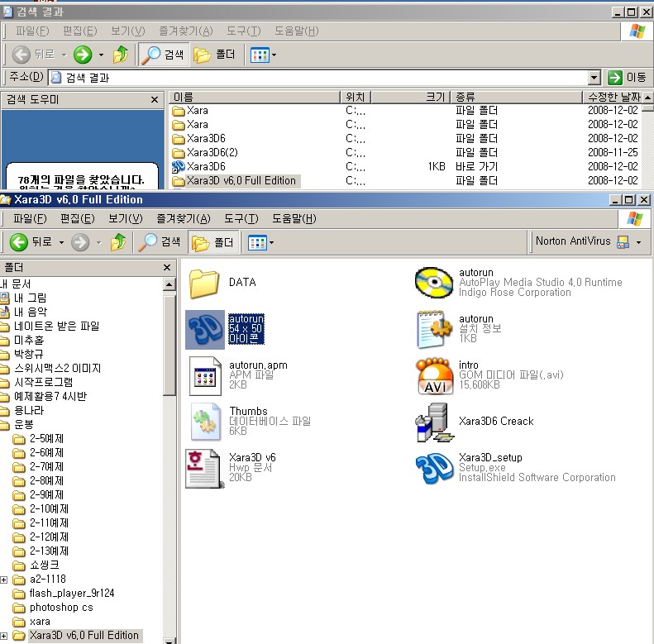Toggle Folders pane button in Xara3D window
The image size is (654, 644).
point(213,242)
